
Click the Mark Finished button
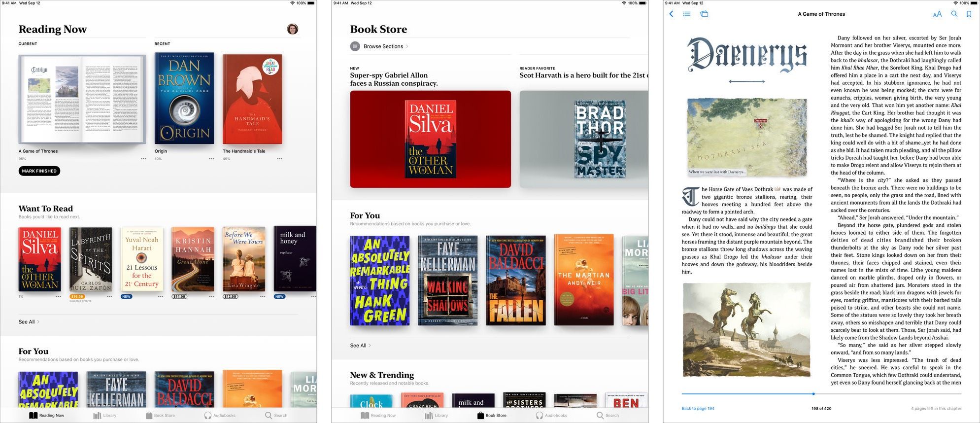pyautogui.click(x=39, y=171)
